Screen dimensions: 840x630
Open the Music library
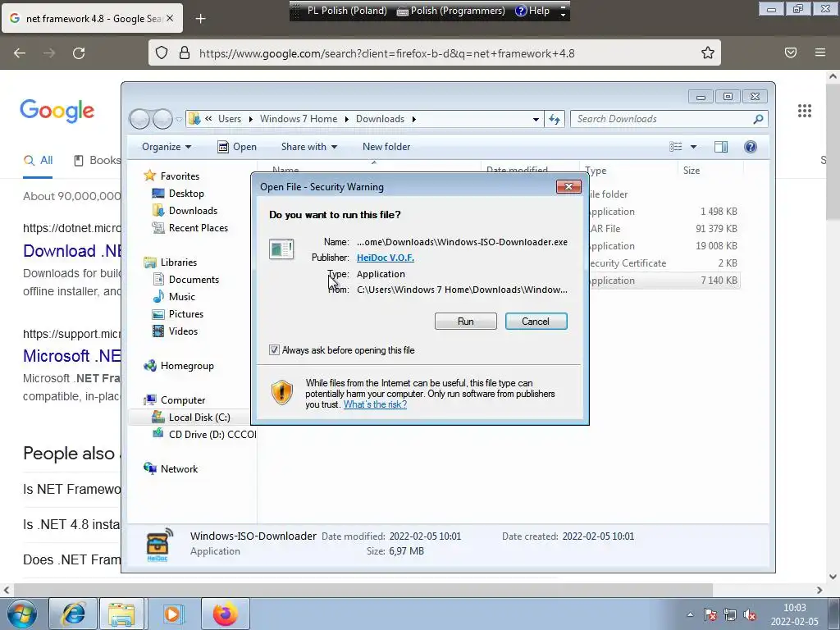[181, 296]
